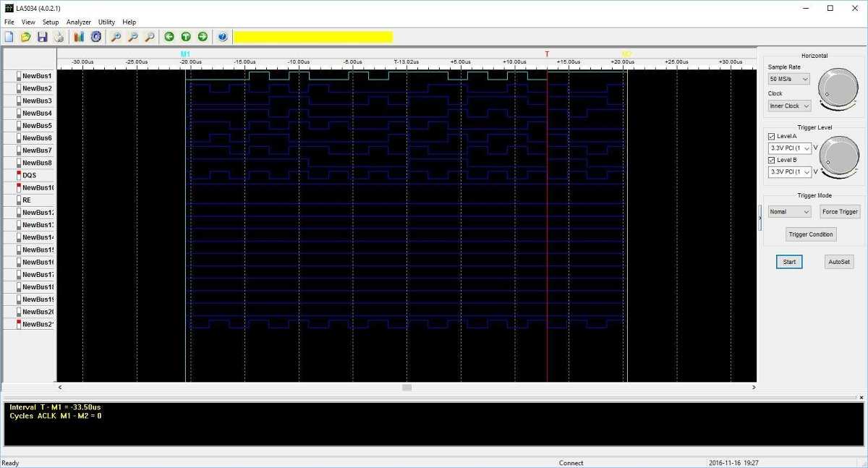Click the Trigger Condition button
Viewport: 868px width, 468px height.
[811, 234]
